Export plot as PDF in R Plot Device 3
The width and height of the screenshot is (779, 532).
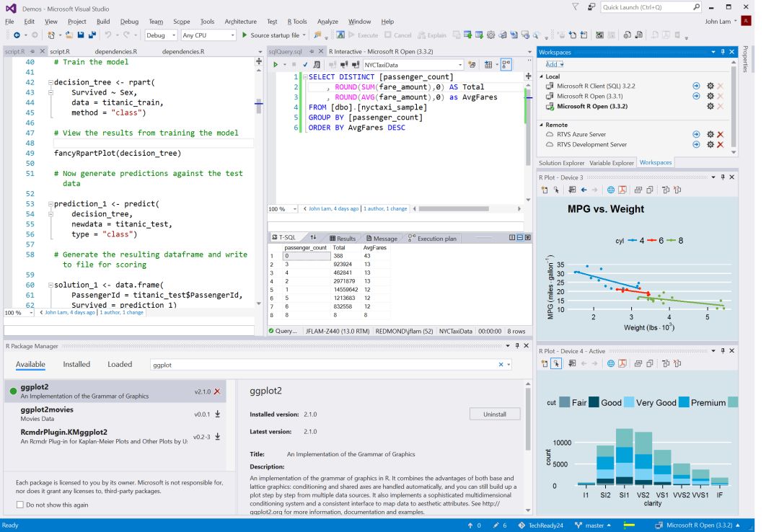coord(621,190)
